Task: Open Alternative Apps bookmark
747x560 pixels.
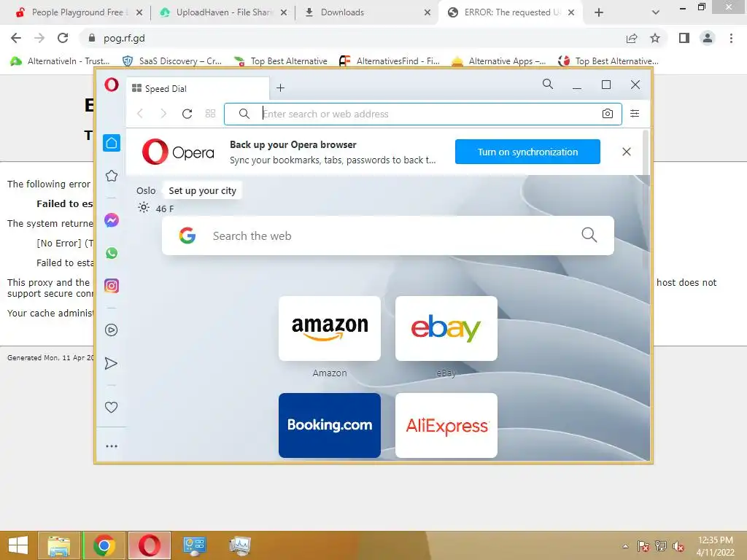Action: tap(498, 61)
